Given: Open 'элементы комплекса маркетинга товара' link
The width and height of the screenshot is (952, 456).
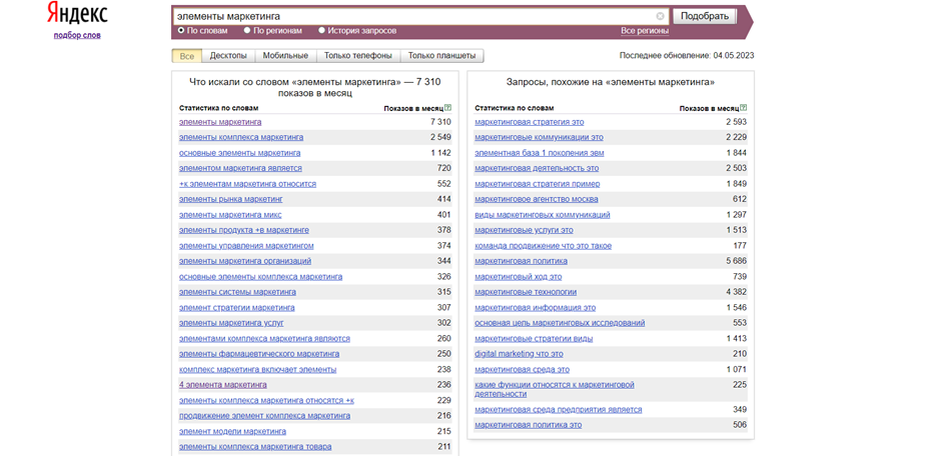Looking at the screenshot, I should click(x=256, y=447).
